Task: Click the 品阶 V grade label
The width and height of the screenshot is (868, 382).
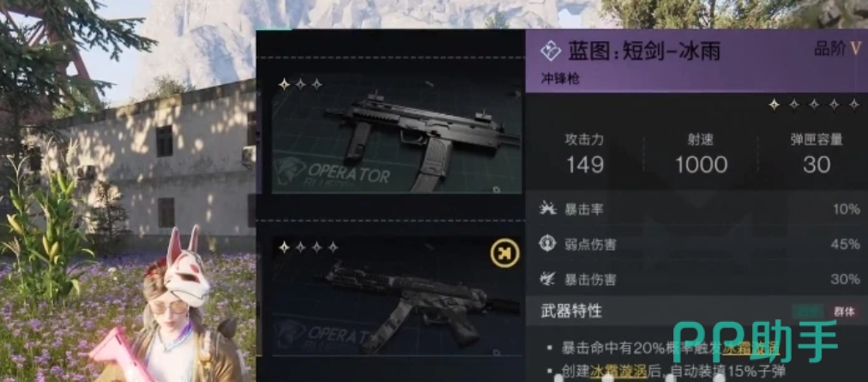Action: [x=838, y=49]
